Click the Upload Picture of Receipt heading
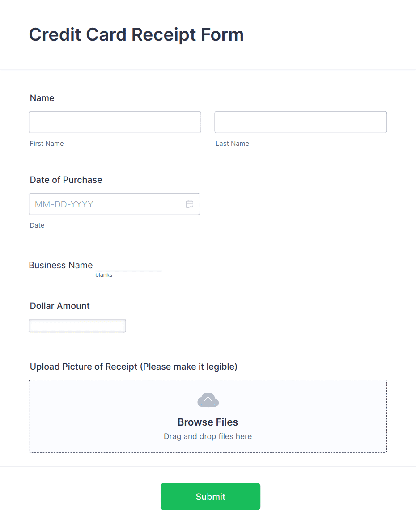This screenshot has height=532, width=416. point(134,367)
